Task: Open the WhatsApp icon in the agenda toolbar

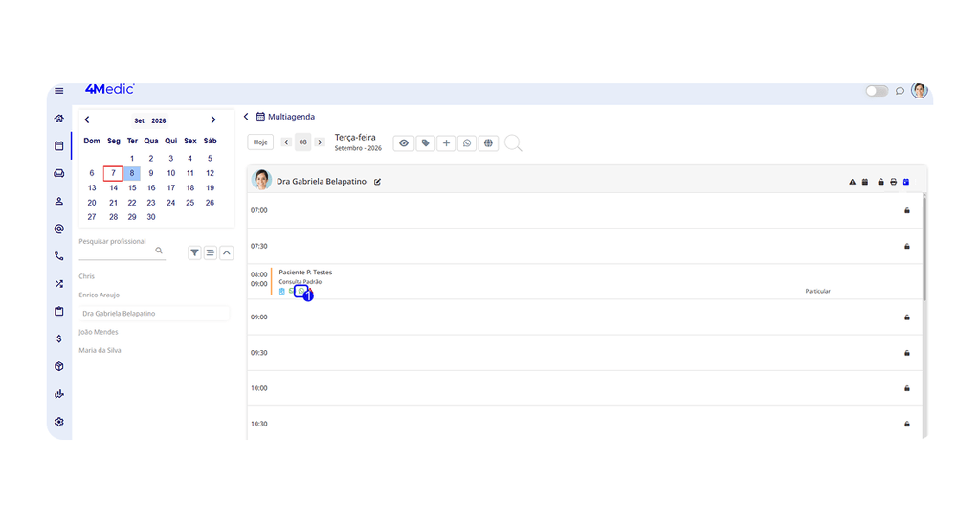Action: (x=467, y=143)
